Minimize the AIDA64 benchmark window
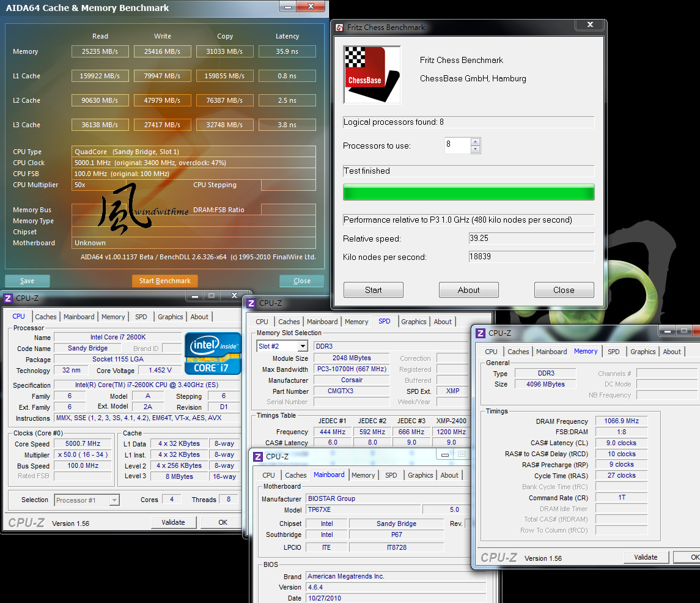This screenshot has height=603, width=700. [289, 6]
